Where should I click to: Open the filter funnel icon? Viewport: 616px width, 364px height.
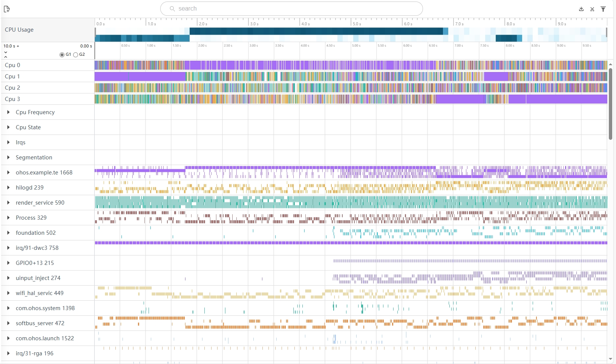[x=603, y=9]
